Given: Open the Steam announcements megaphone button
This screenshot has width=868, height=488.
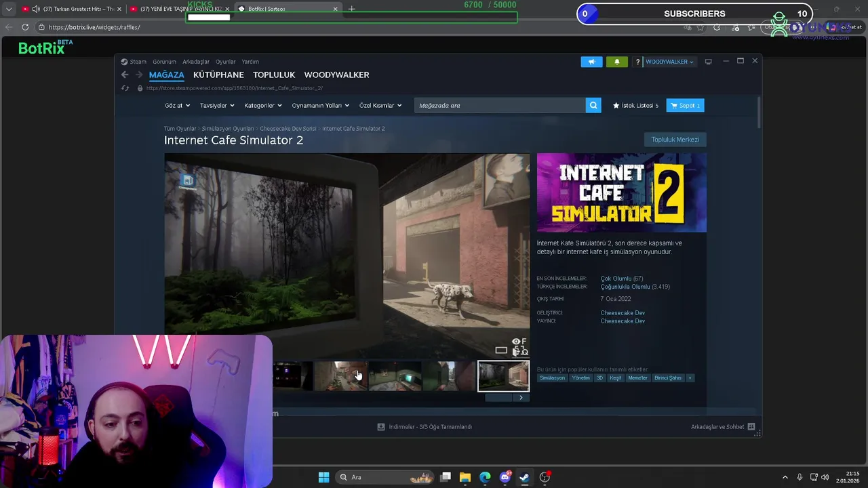Looking at the screenshot, I should click(591, 62).
